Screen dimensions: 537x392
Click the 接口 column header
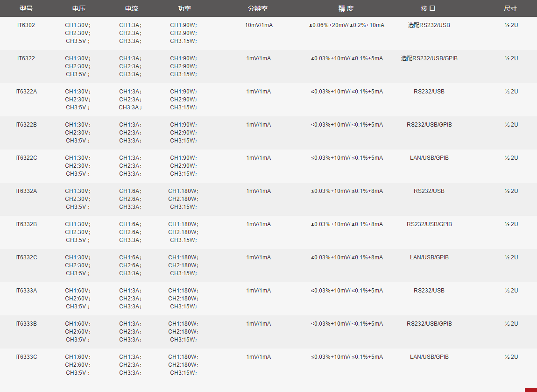(x=428, y=9)
